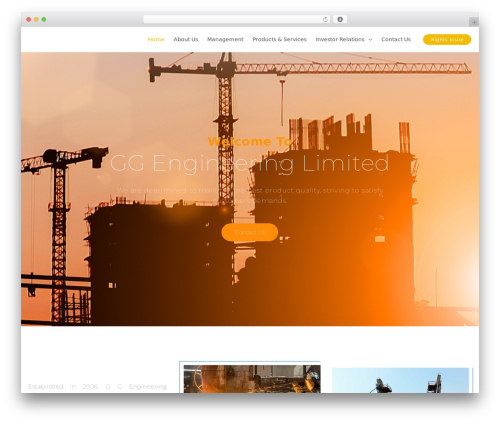Expand the Investor Relations chevron
Image resolution: width=500 pixels, height=423 pixels.
(370, 40)
